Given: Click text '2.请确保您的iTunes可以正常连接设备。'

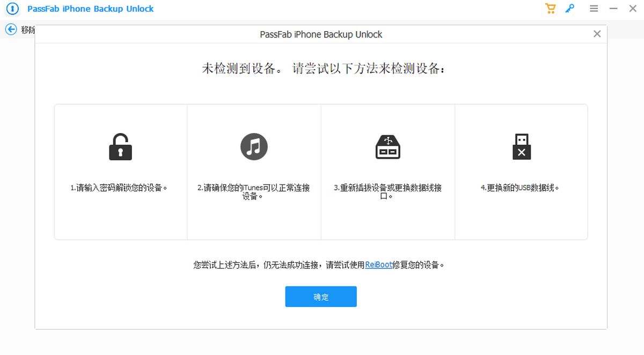Looking at the screenshot, I should [x=253, y=192].
